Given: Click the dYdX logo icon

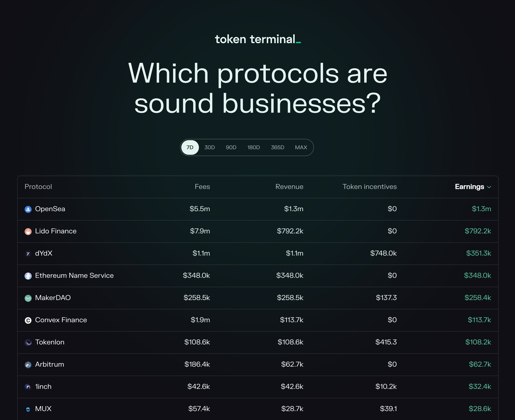Looking at the screenshot, I should [x=28, y=254].
